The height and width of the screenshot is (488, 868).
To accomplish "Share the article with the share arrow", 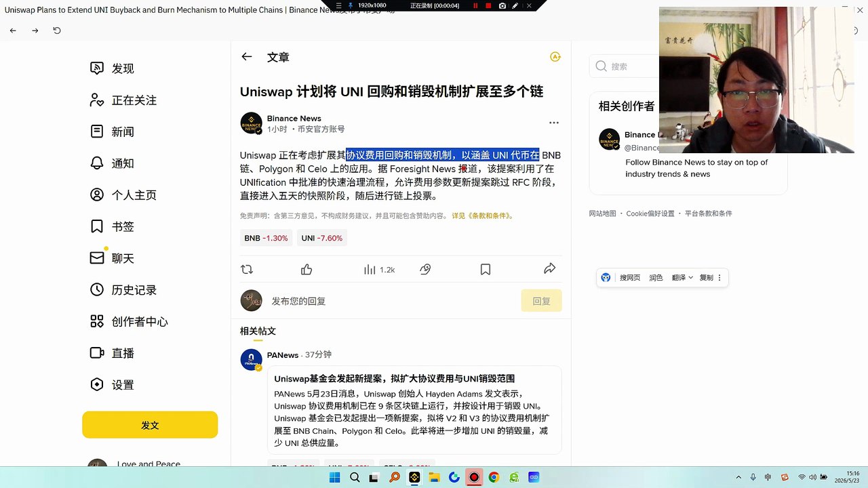I will click(x=550, y=269).
